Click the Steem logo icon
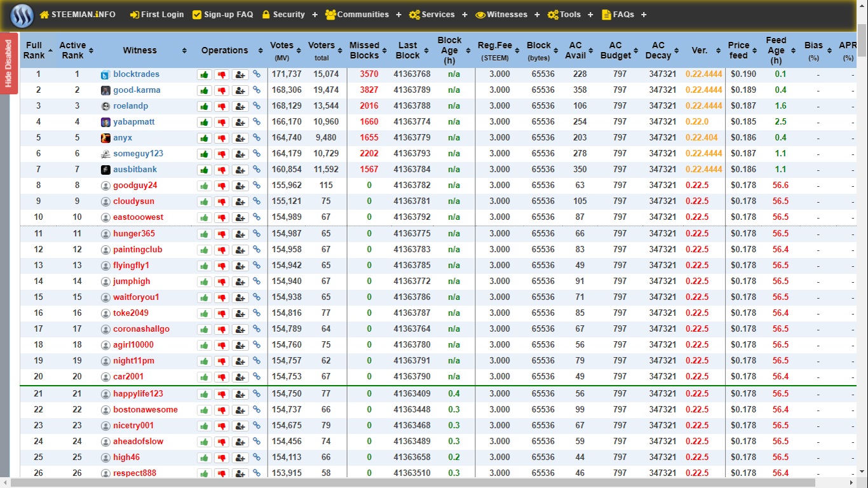 pos(22,15)
